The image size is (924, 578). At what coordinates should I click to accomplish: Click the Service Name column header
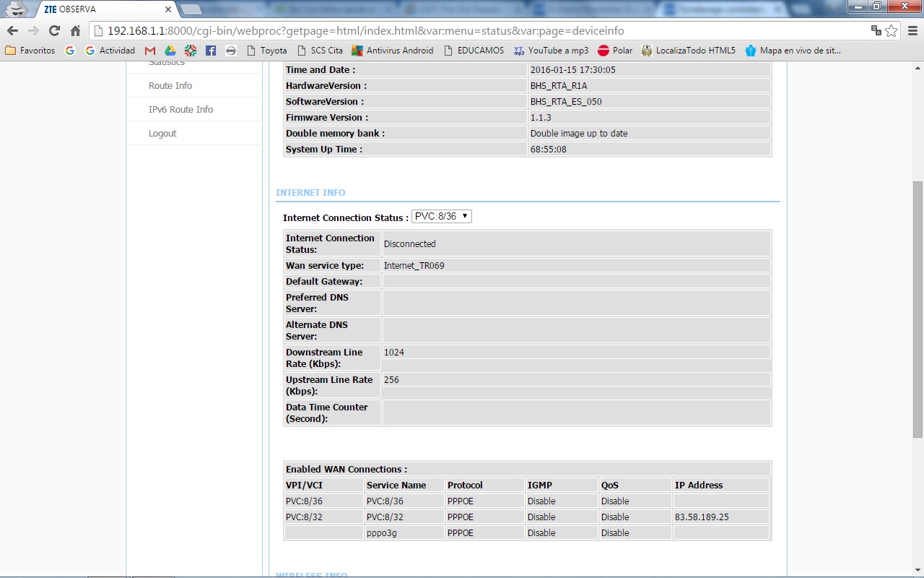(396, 486)
